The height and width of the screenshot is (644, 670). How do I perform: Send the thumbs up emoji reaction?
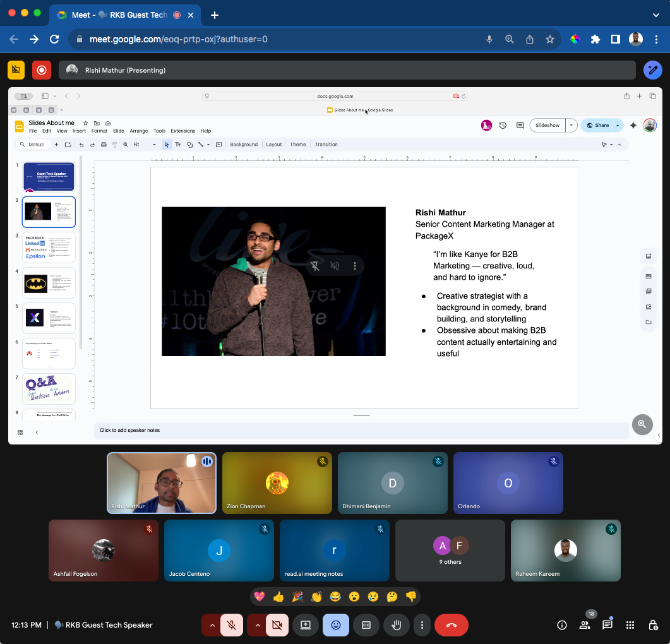click(278, 597)
